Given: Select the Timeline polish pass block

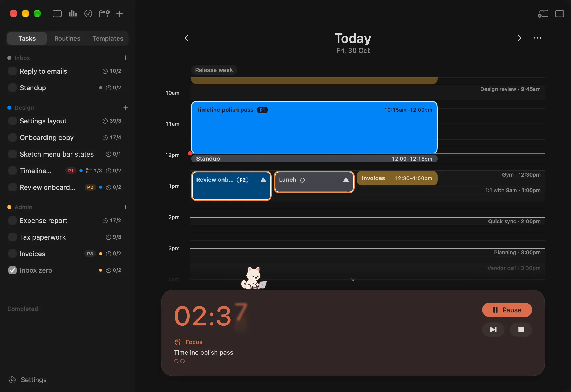Looking at the screenshot, I should pyautogui.click(x=314, y=127).
